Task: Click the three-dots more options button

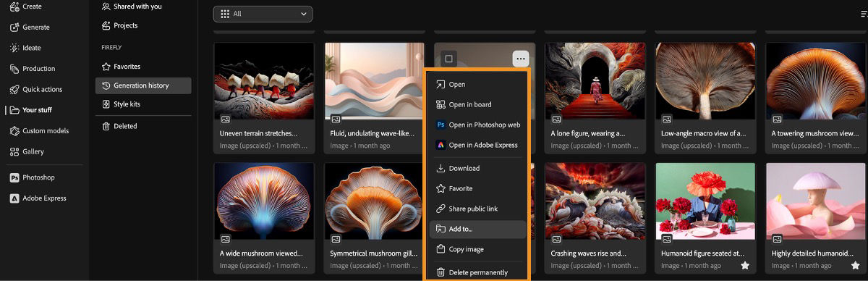Action: (x=521, y=59)
